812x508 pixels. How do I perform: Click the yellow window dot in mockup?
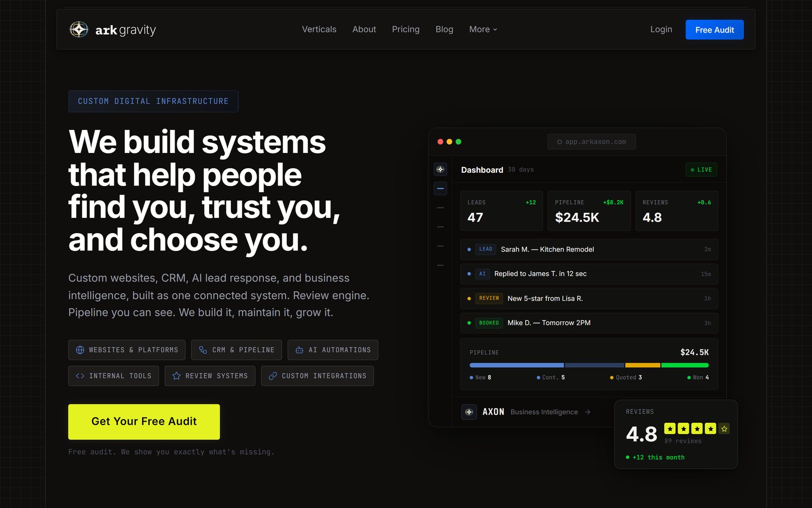tap(449, 142)
